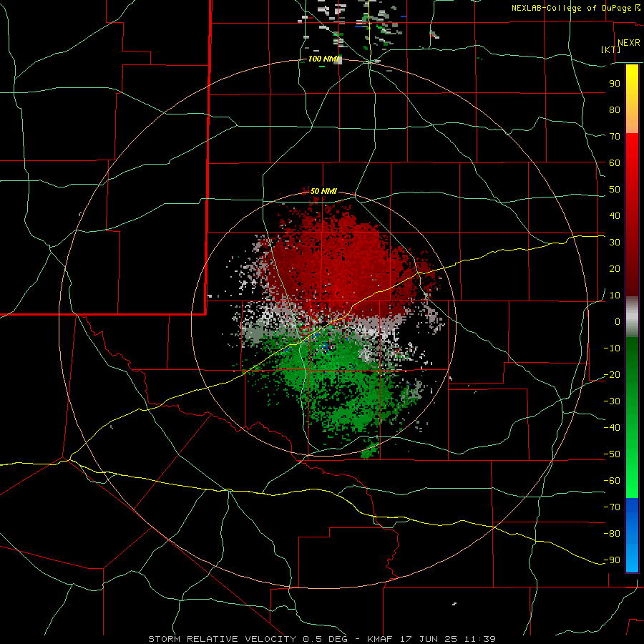Click the -50 scale value
644x644 pixels.
612,454
